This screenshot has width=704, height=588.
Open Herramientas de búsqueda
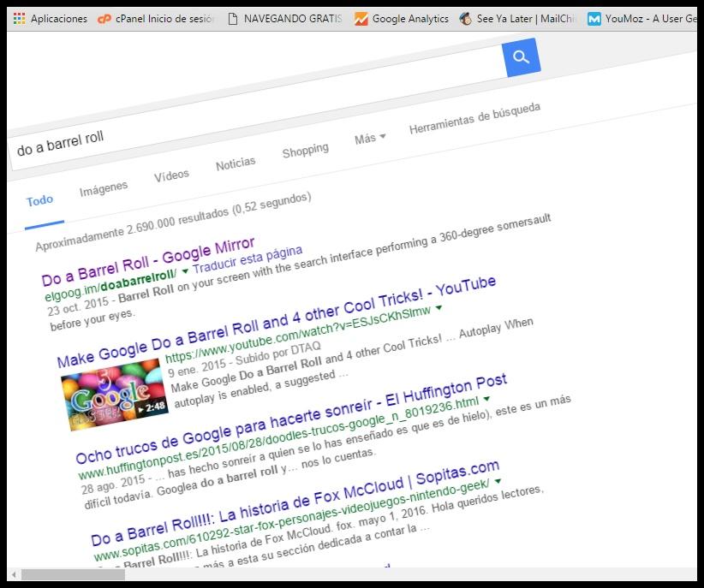(x=475, y=112)
